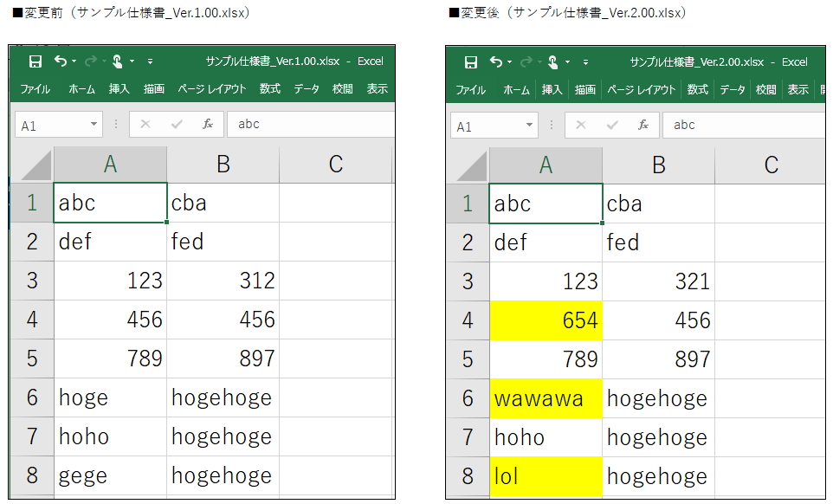Open the 校閲 tab in Ver.2.00
833x504 pixels.
point(766,90)
